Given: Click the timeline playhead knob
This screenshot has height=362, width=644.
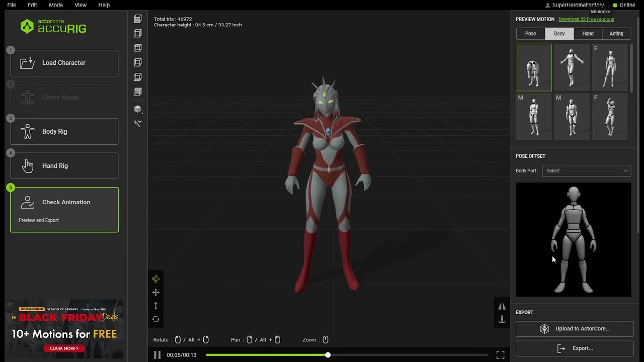Looking at the screenshot, I should 328,355.
